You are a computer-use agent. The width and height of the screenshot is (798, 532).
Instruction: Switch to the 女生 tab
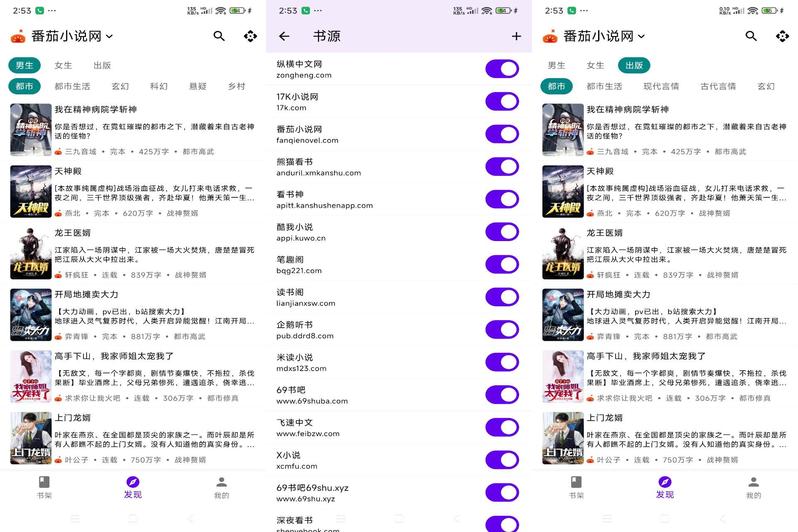pos(63,65)
